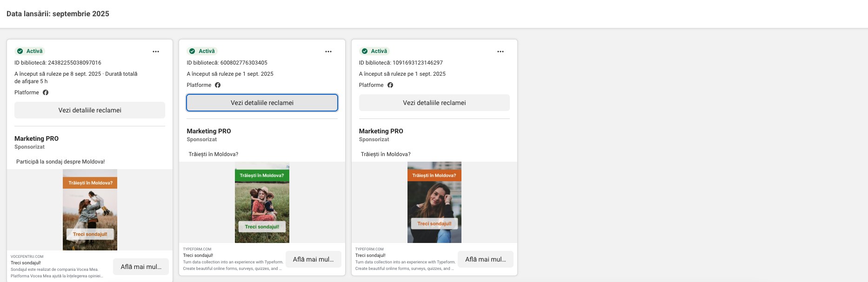Image resolution: width=868 pixels, height=282 pixels.
Task: Click the Typeform description text on ad 600802776303405
Action: 233,265
